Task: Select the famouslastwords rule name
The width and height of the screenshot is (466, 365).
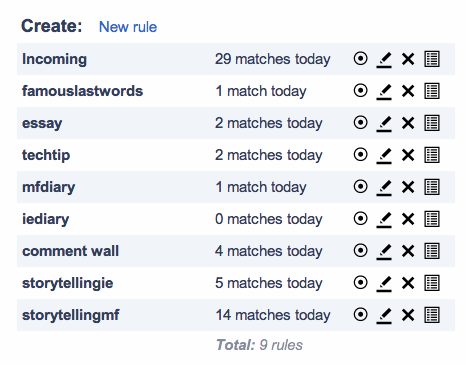Action: click(x=82, y=91)
